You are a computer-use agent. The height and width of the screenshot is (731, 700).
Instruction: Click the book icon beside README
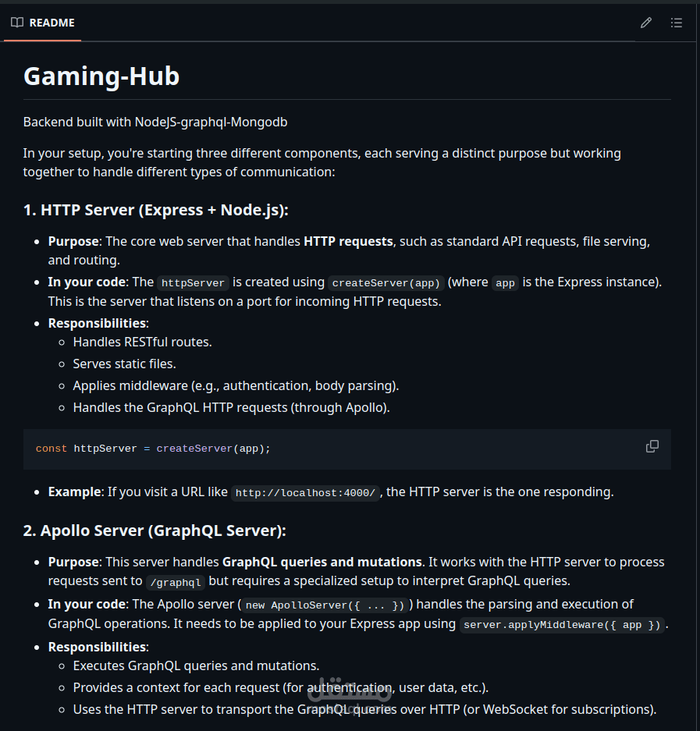(16, 23)
